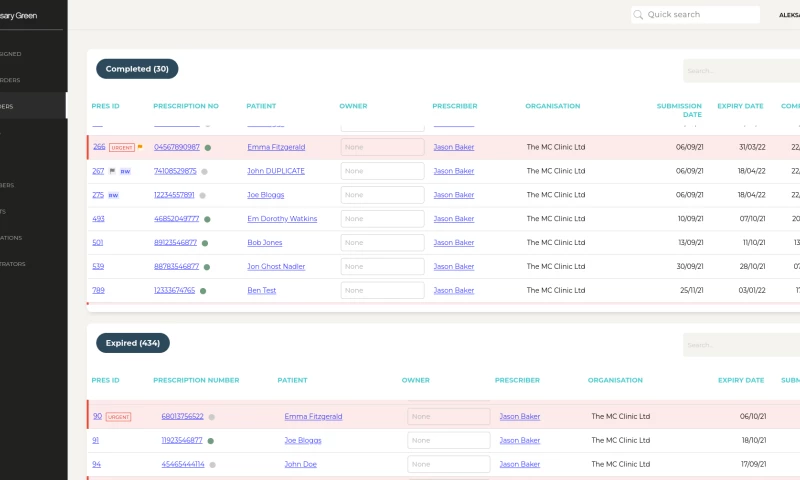This screenshot has width=800, height=480.
Task: Click the grey flag icon on row 267
Action: click(112, 171)
